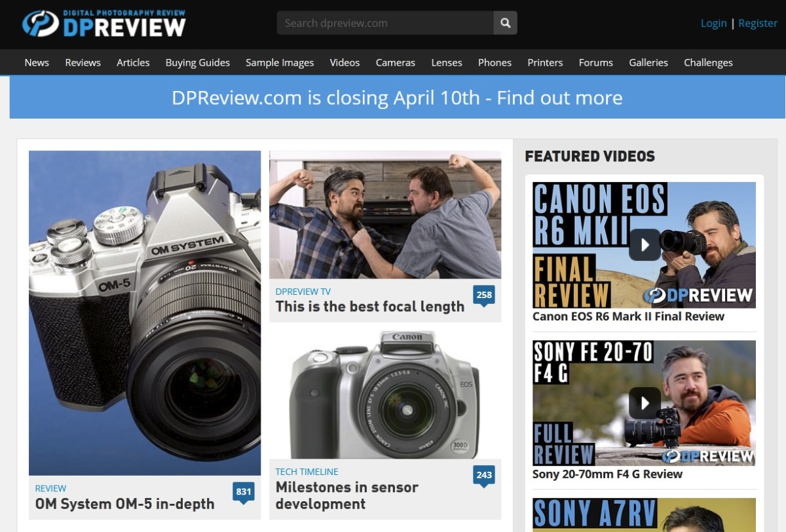Open the Reviews menu item

click(83, 62)
